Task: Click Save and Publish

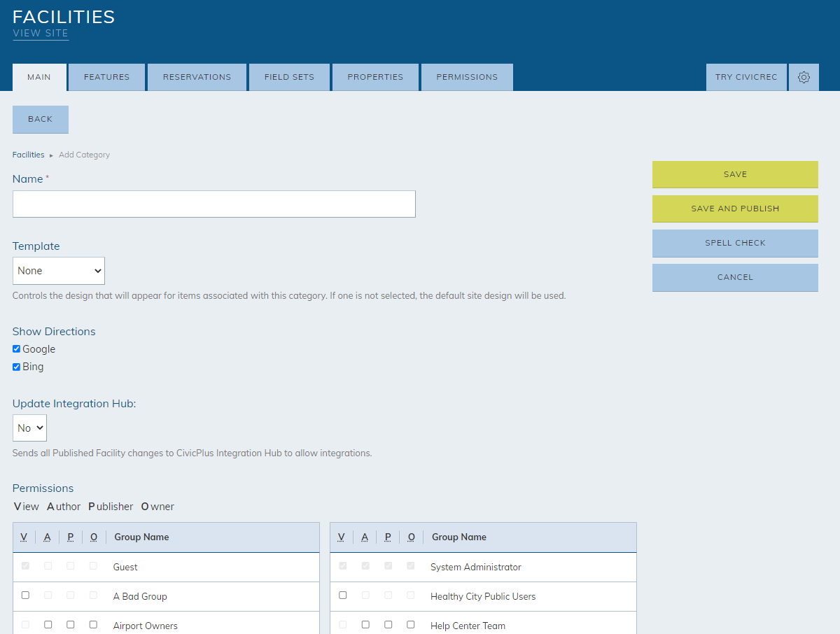Action: click(735, 209)
